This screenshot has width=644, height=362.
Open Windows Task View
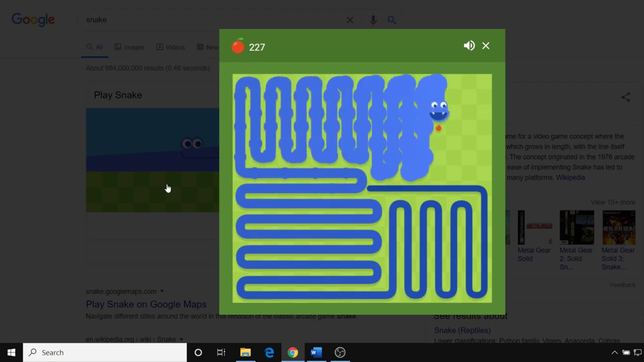click(221, 352)
